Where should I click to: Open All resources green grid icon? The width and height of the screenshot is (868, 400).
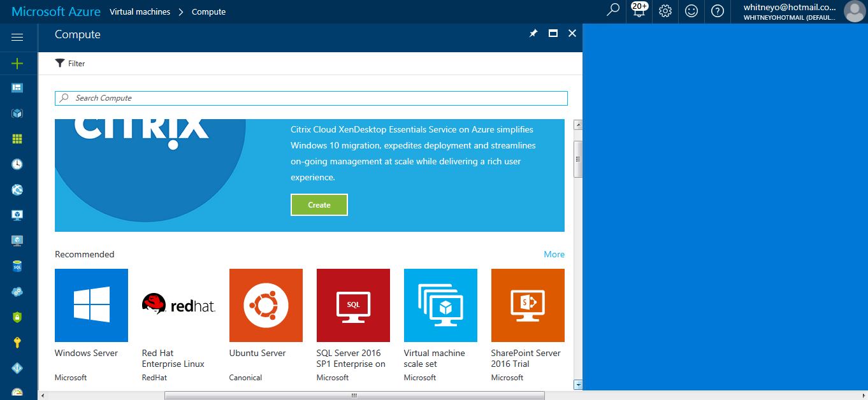(17, 139)
